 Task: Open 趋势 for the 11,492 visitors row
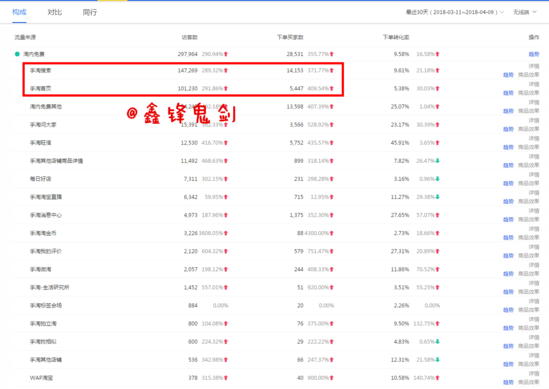pyautogui.click(x=508, y=165)
